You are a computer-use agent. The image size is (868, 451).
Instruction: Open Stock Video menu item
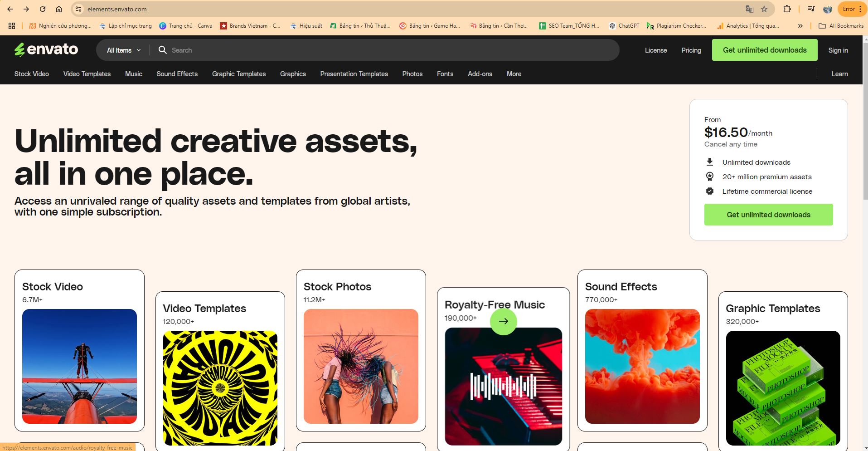32,74
